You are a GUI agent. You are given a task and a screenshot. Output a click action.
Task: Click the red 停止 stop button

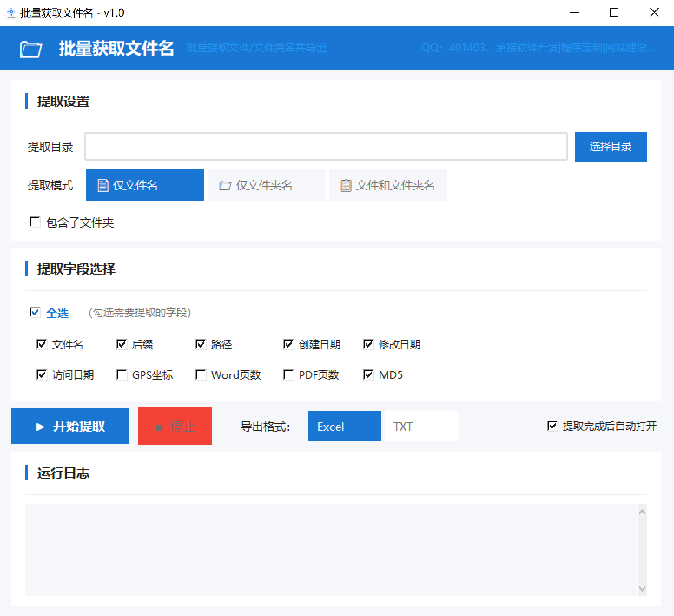[x=175, y=426]
